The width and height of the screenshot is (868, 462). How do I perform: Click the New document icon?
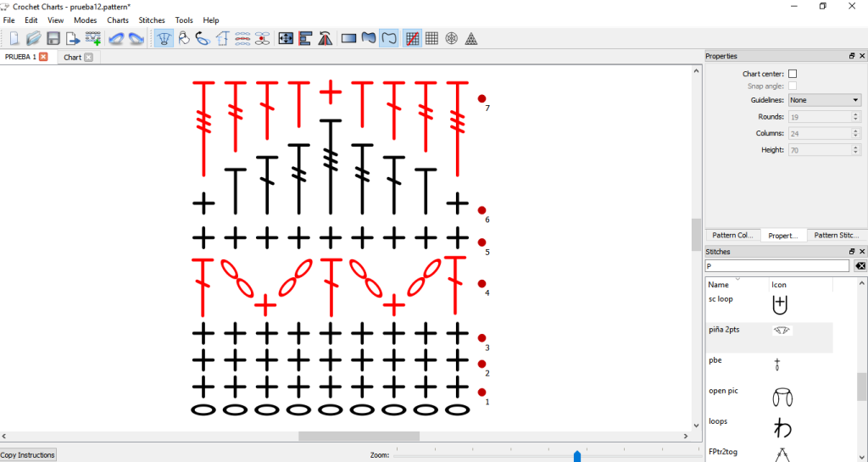[x=14, y=38]
